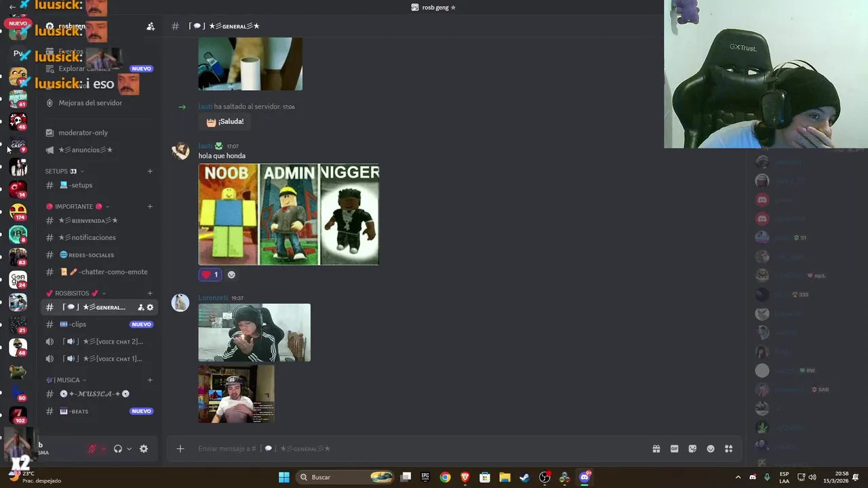This screenshot has width=868, height=488.
Task: Open File Explorer from taskbar
Action: tap(505, 477)
